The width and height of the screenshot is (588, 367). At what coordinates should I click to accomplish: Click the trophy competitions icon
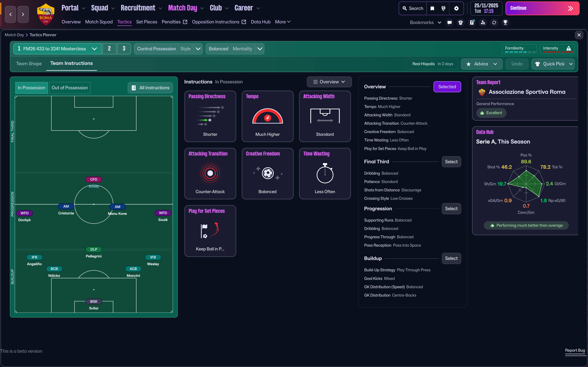pos(506,22)
